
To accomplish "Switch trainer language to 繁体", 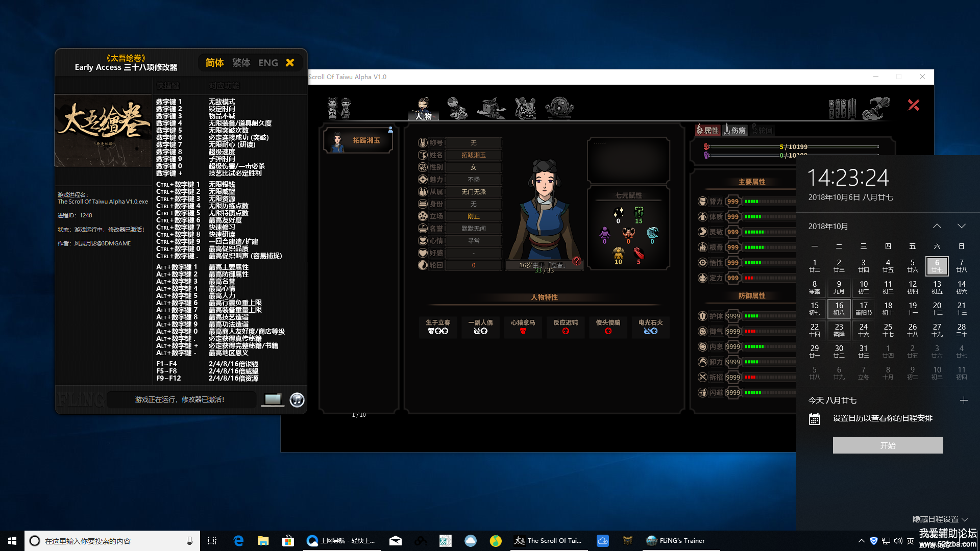I will [x=241, y=63].
